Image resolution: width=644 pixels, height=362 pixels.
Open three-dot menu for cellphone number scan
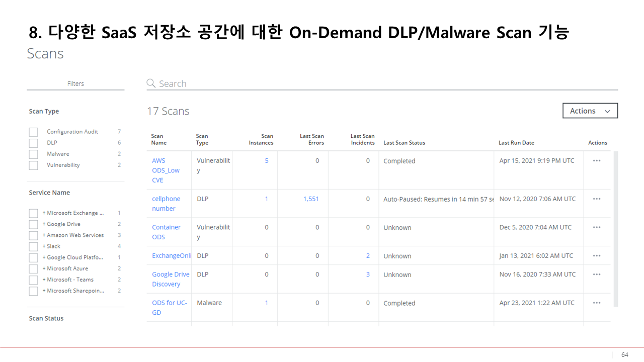click(x=597, y=199)
